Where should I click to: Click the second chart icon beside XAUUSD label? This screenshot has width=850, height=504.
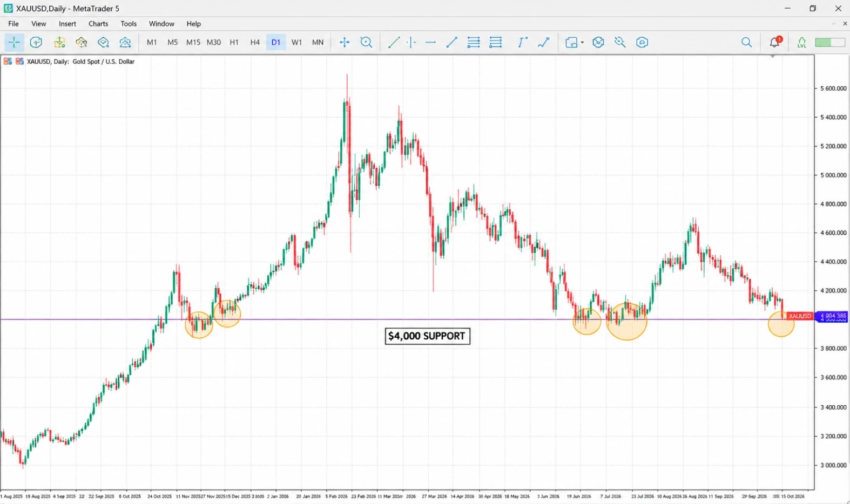(x=19, y=62)
